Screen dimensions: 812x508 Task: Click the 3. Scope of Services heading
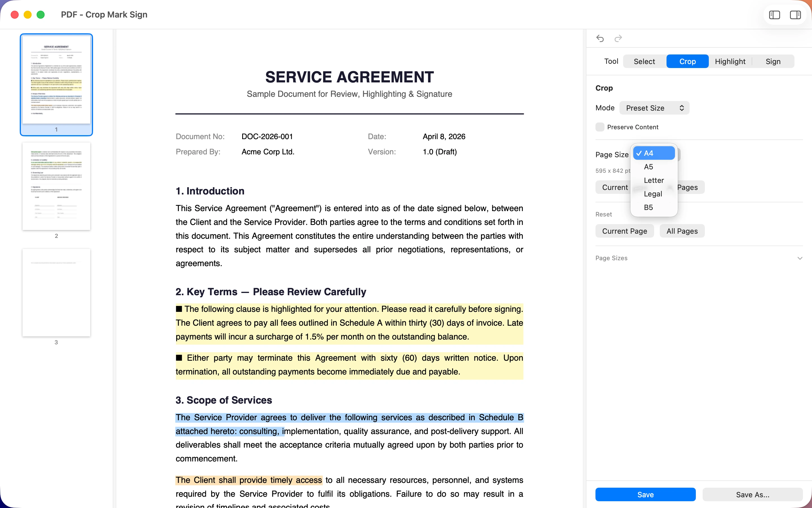pos(224,400)
